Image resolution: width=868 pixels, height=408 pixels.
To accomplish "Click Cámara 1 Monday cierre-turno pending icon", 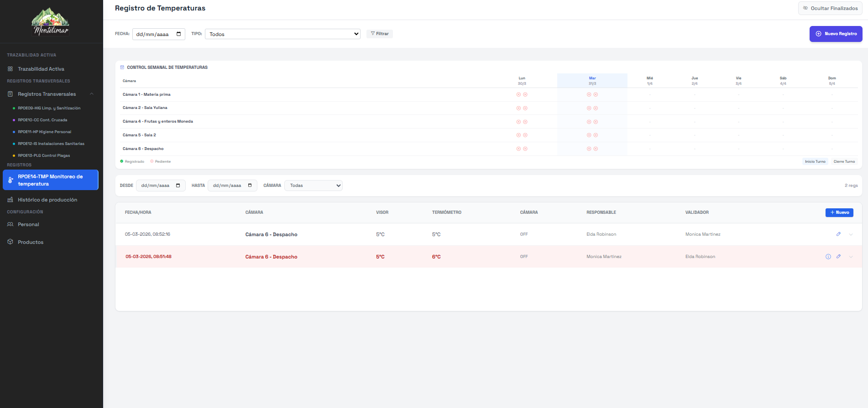I will [x=525, y=94].
